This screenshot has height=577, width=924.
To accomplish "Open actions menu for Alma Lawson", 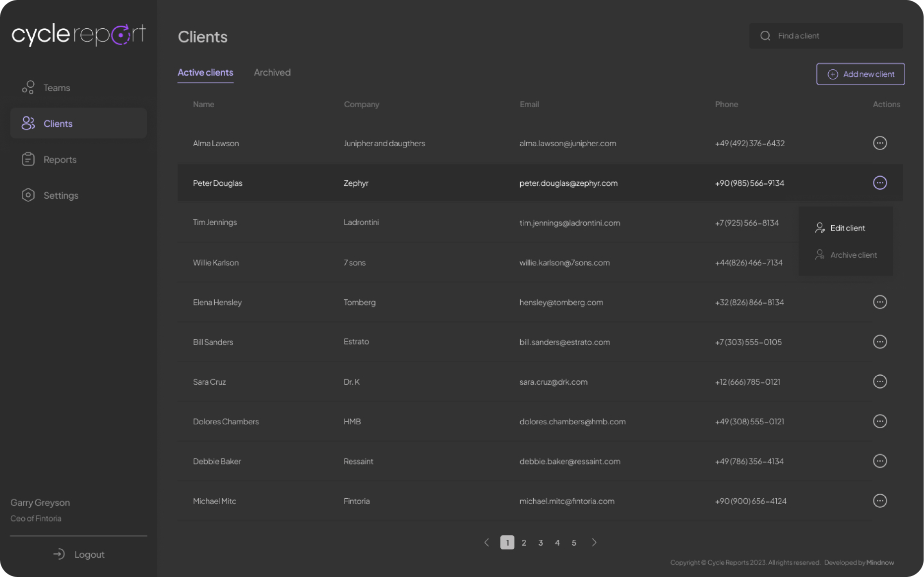I will point(879,143).
